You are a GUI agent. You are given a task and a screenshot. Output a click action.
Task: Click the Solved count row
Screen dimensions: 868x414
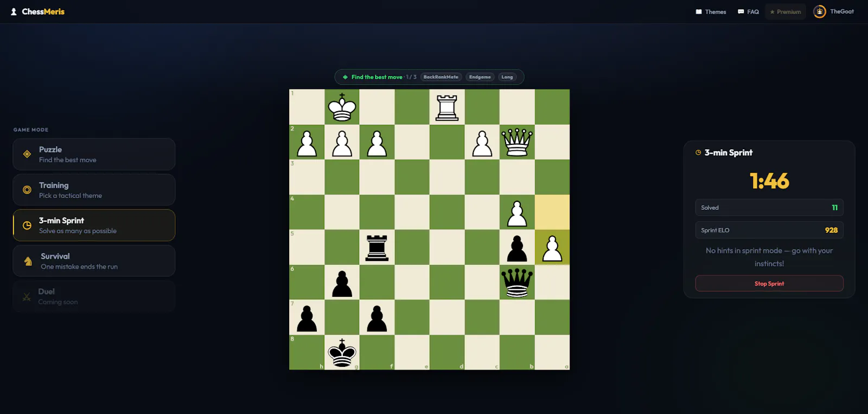769,208
